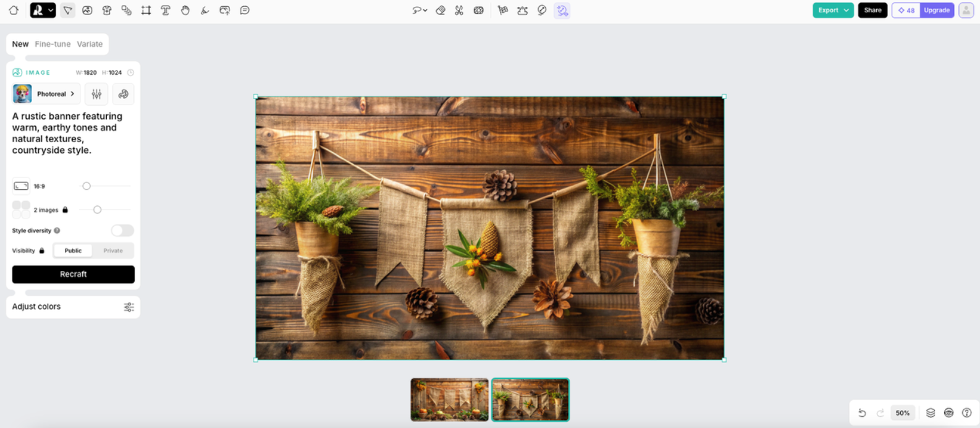Screen dimensions: 980x428
Task: Click the 2 images grid icon
Action: pyautogui.click(x=21, y=210)
